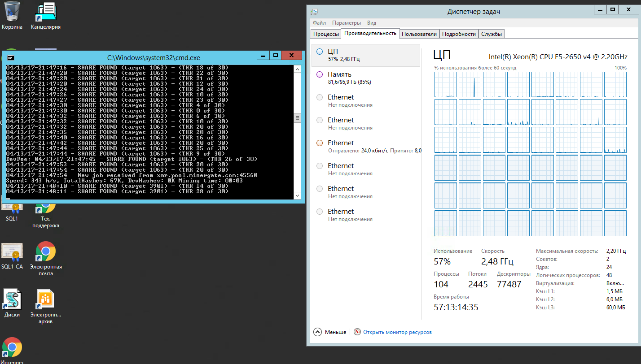Maximize the Диспетчер задач window

(x=612, y=9)
